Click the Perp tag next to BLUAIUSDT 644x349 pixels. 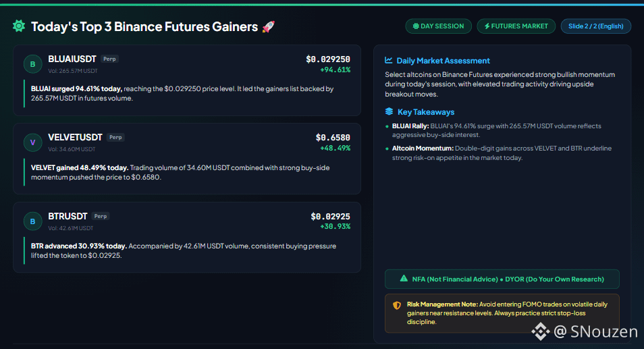(109, 59)
